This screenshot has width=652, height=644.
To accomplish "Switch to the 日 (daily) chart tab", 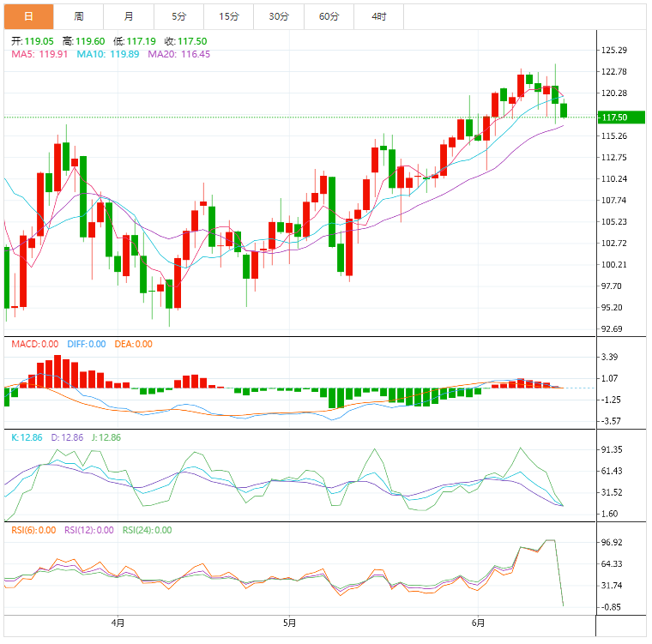I will (28, 16).
